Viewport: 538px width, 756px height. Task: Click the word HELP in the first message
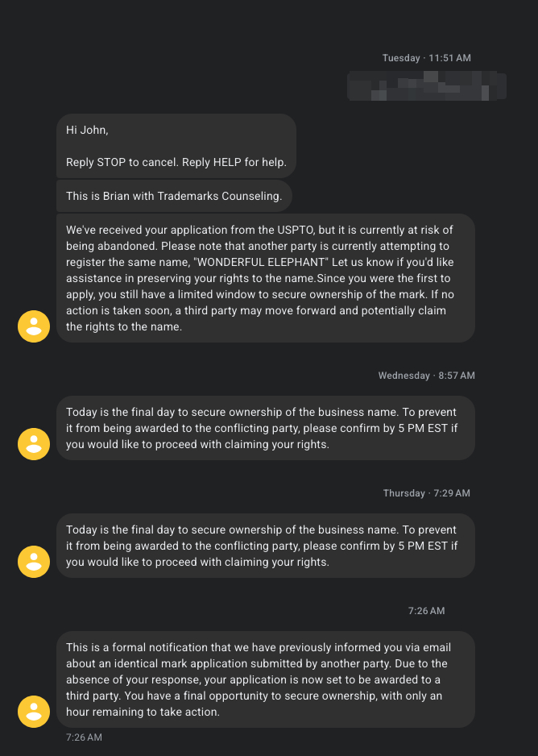[x=228, y=162]
